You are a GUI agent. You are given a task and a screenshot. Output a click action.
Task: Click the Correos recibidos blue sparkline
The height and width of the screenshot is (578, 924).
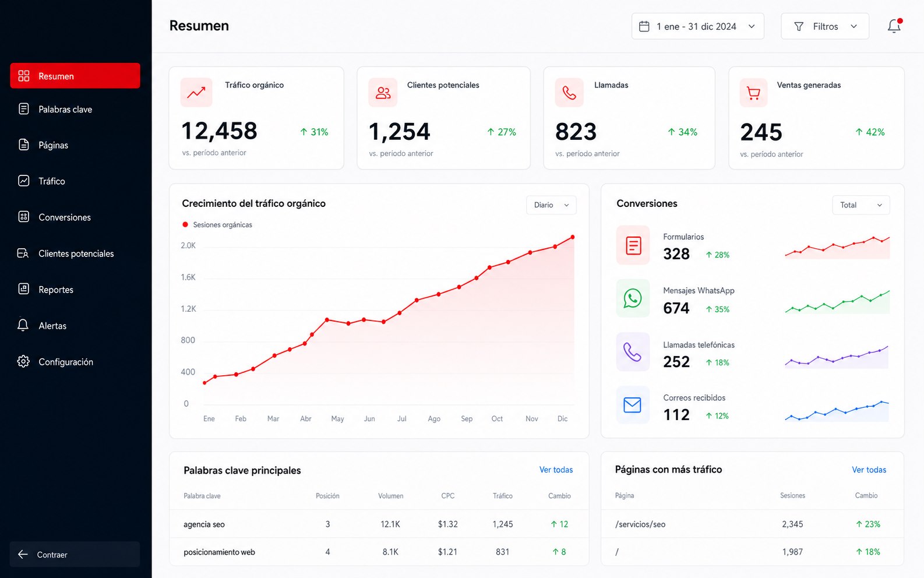(x=837, y=411)
